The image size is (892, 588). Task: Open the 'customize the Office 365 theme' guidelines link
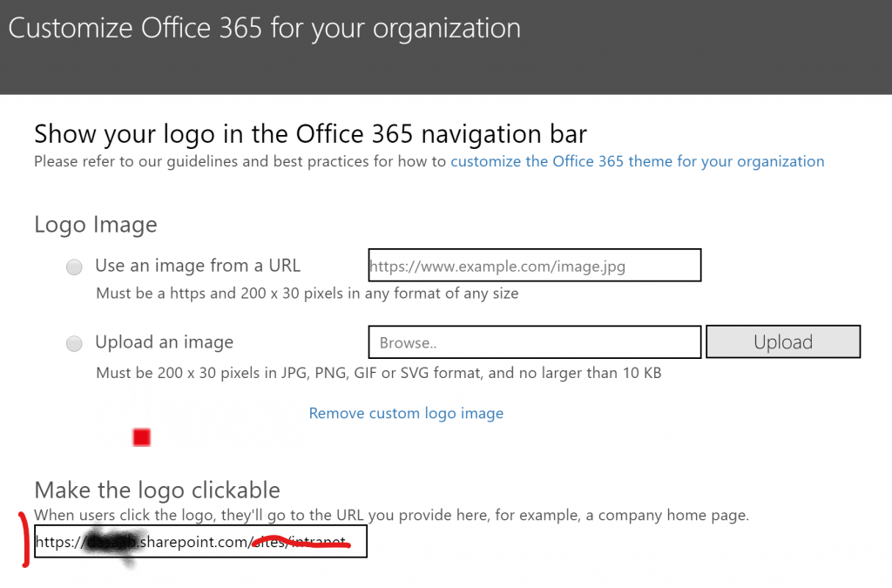point(637,161)
